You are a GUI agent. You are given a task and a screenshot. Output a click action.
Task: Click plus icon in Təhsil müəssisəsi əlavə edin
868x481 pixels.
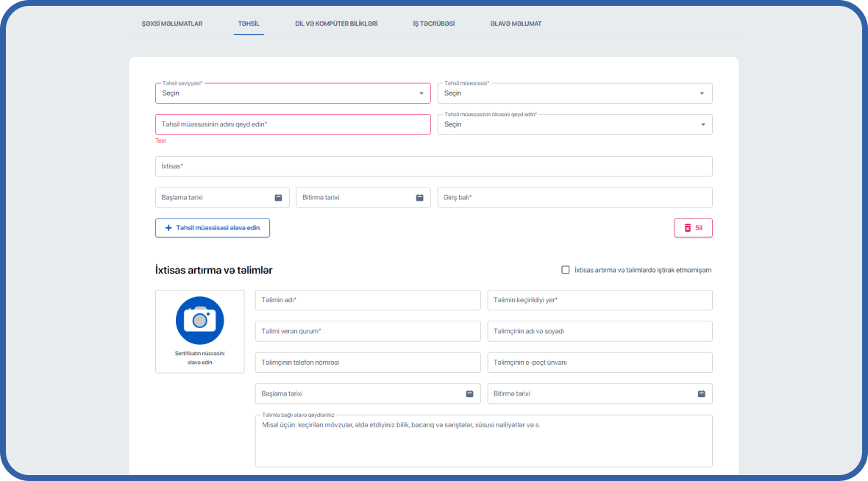pyautogui.click(x=168, y=228)
